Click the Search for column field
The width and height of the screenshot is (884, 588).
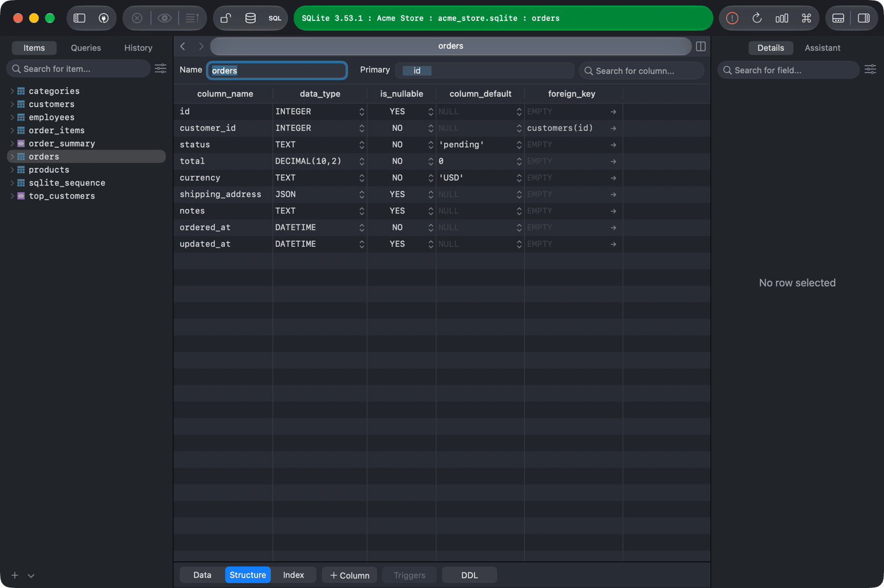pyautogui.click(x=641, y=71)
